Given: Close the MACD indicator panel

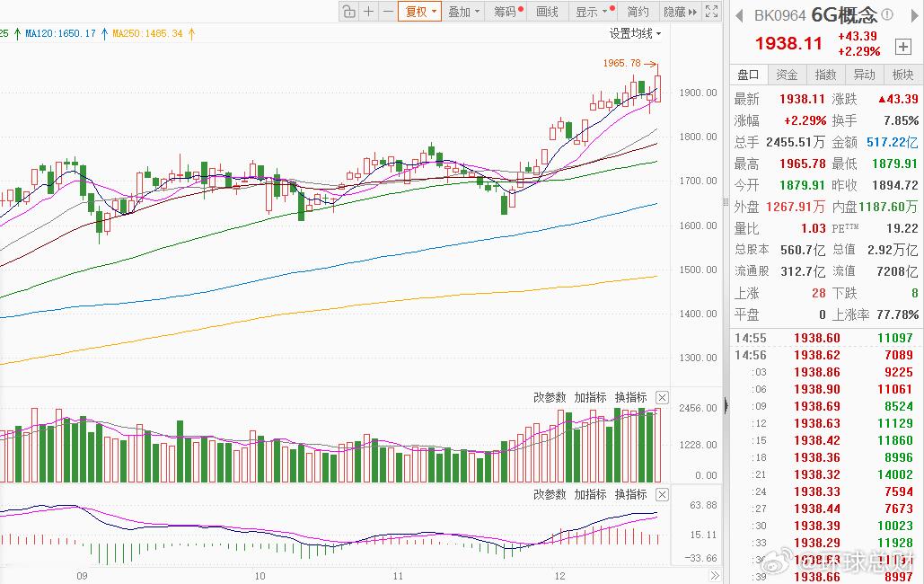Looking at the screenshot, I should pos(663,494).
